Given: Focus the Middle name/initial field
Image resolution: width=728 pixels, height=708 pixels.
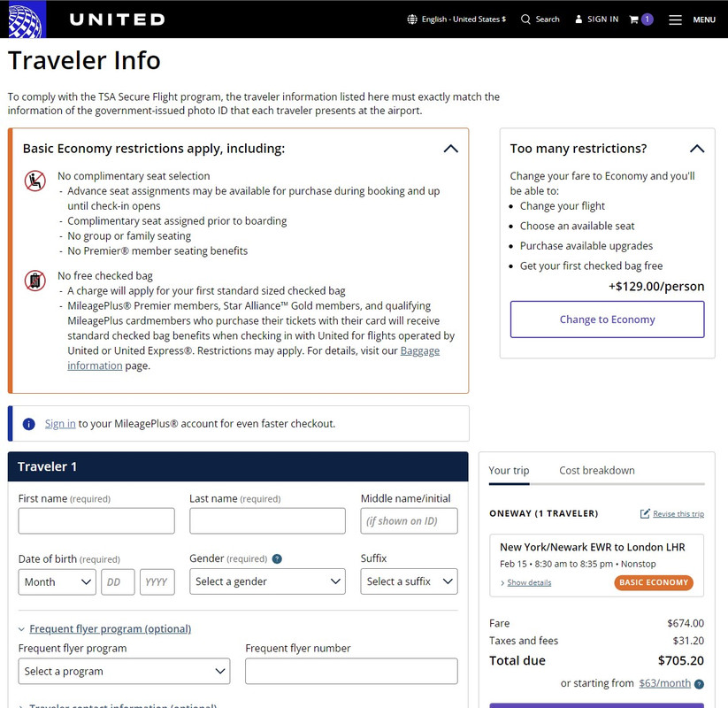Looking at the screenshot, I should click(409, 521).
